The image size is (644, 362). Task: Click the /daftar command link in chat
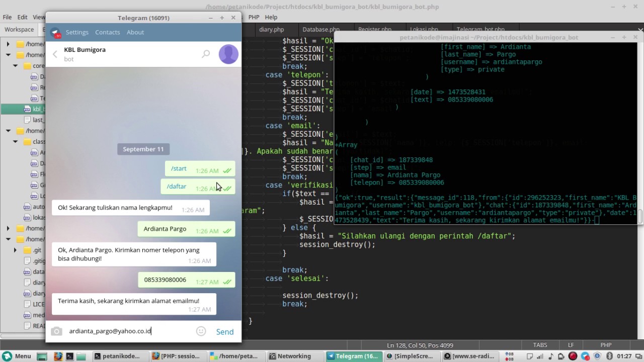[177, 186]
